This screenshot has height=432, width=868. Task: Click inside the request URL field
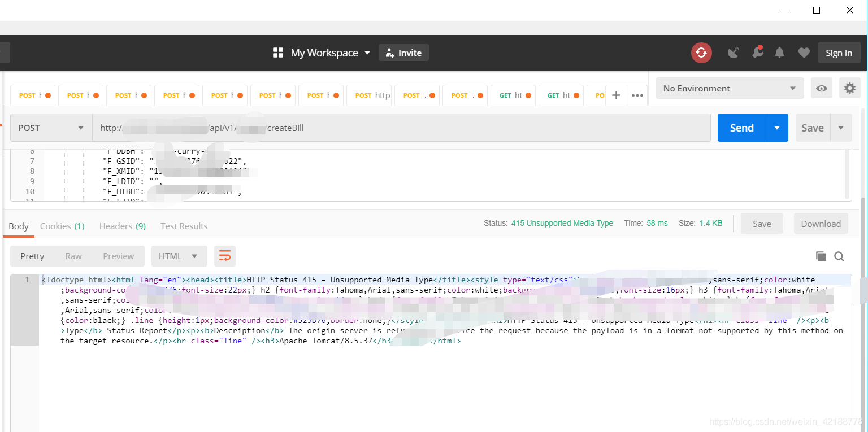339,128
